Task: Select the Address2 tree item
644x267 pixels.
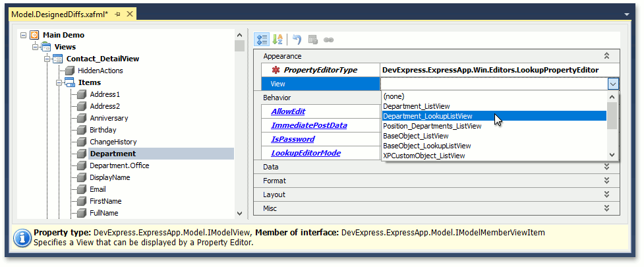Action: pos(105,106)
